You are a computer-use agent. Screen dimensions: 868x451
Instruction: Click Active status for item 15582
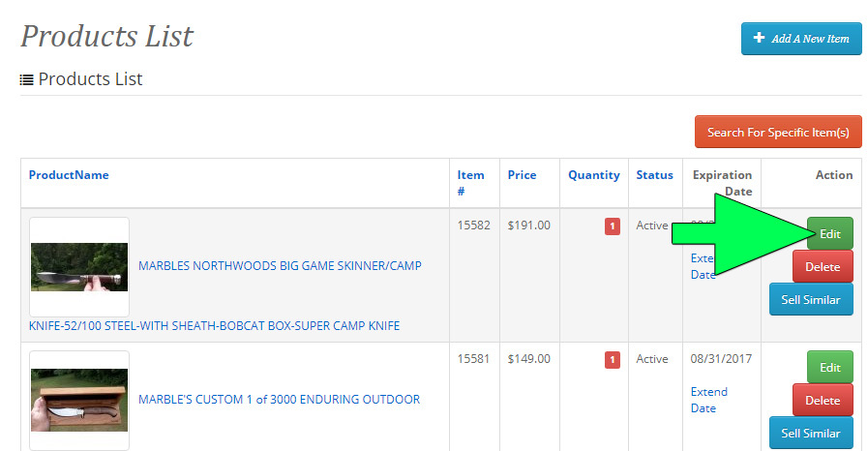(x=652, y=225)
